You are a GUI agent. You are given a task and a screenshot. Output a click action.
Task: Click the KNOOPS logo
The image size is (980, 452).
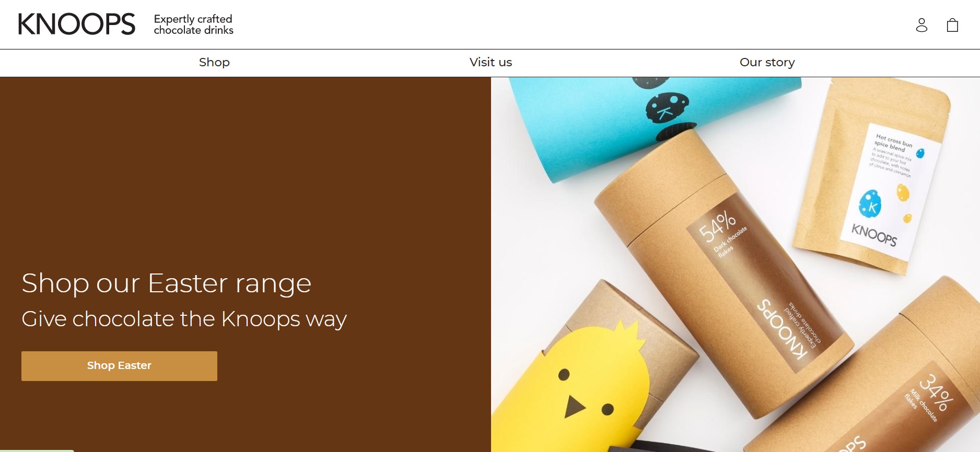(x=77, y=25)
